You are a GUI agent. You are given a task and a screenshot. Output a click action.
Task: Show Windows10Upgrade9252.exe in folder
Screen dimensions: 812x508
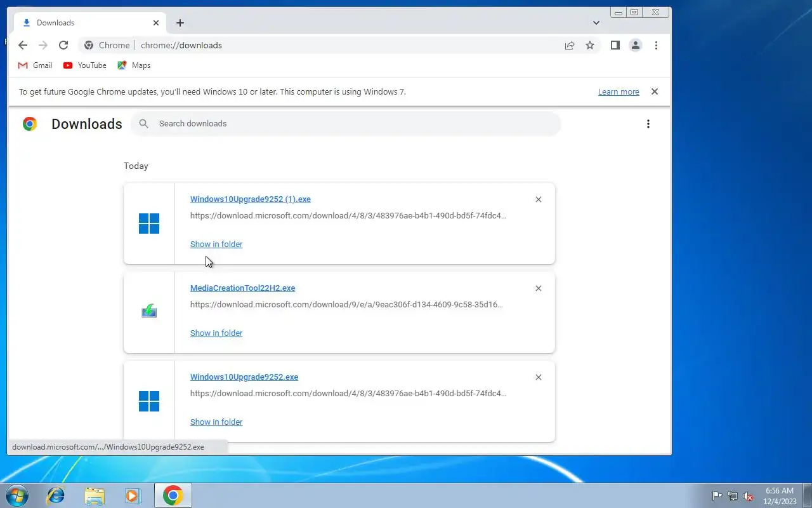click(216, 422)
